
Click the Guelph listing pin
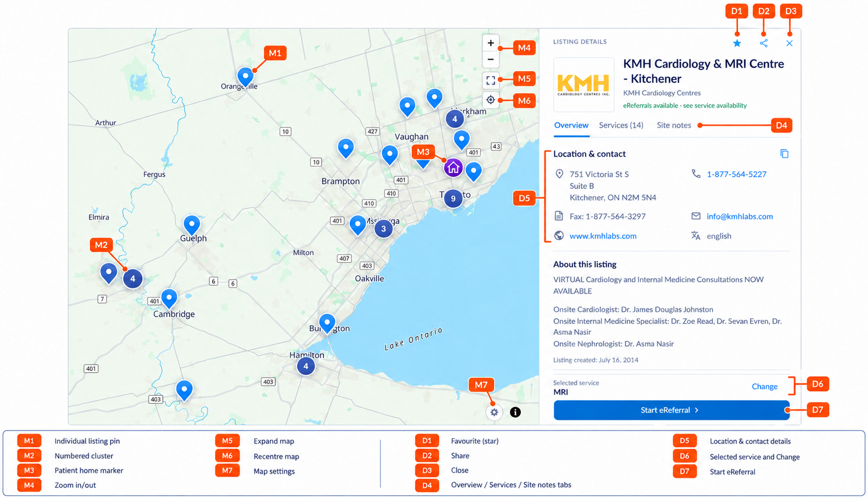coord(192,225)
